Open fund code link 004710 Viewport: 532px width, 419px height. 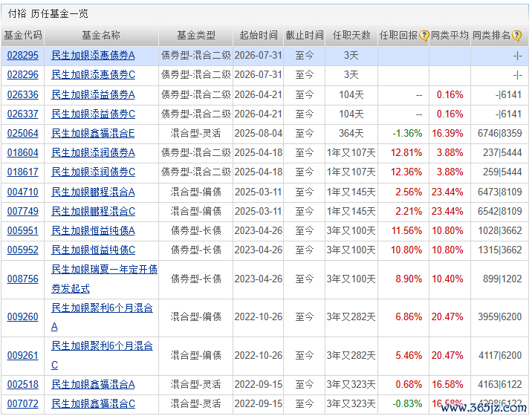(23, 192)
